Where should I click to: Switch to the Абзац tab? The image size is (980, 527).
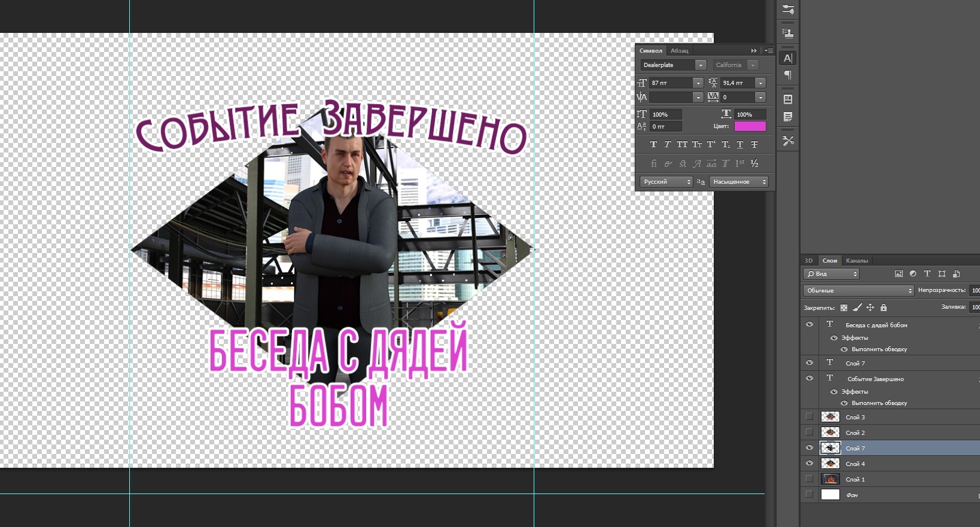point(679,51)
